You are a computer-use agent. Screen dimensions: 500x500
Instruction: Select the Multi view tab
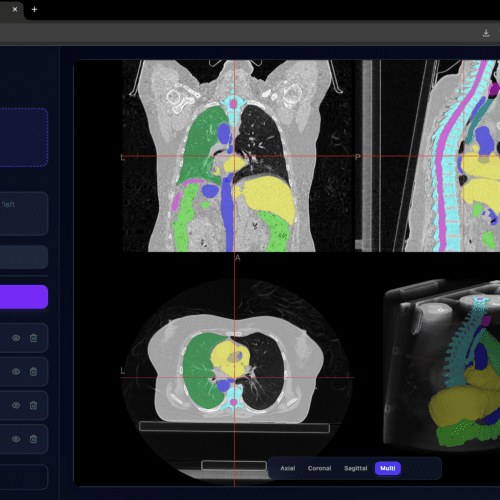(388, 468)
